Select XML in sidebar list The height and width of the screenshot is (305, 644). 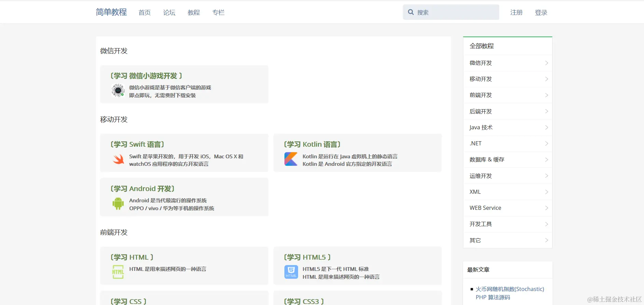pos(507,192)
